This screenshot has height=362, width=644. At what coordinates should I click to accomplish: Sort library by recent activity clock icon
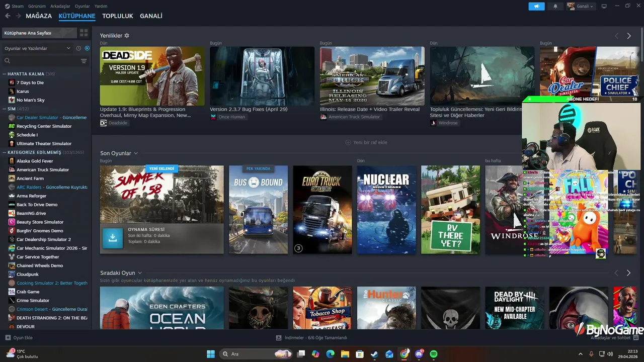coord(78,48)
